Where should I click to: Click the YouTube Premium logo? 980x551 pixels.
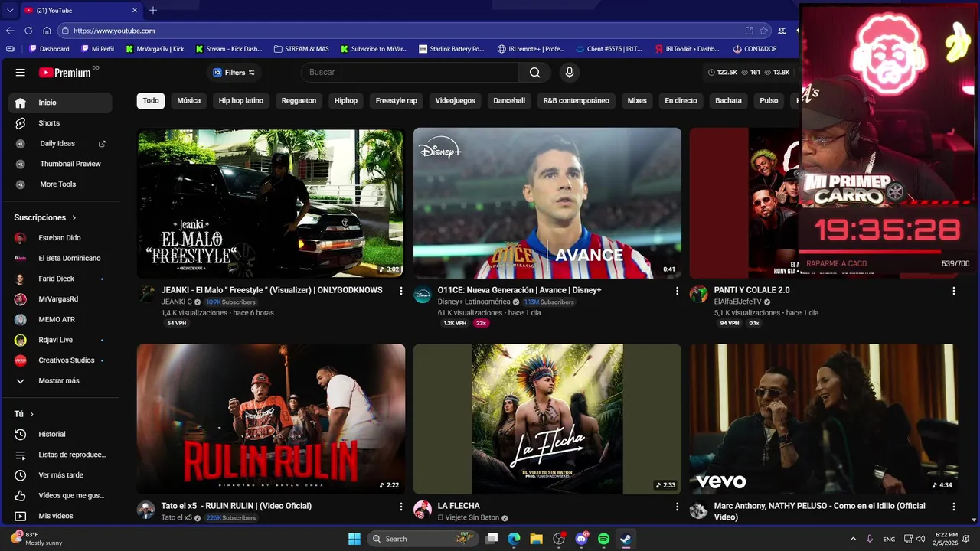pyautogui.click(x=65, y=73)
